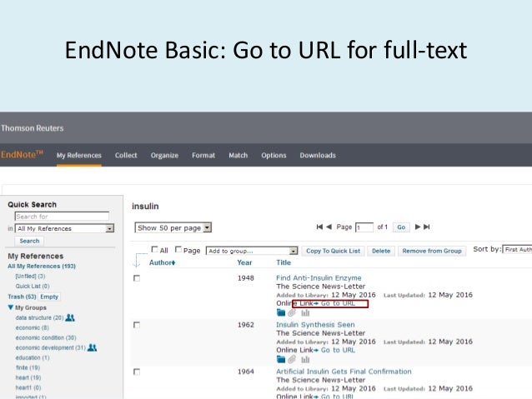Click the Search button

29,241
